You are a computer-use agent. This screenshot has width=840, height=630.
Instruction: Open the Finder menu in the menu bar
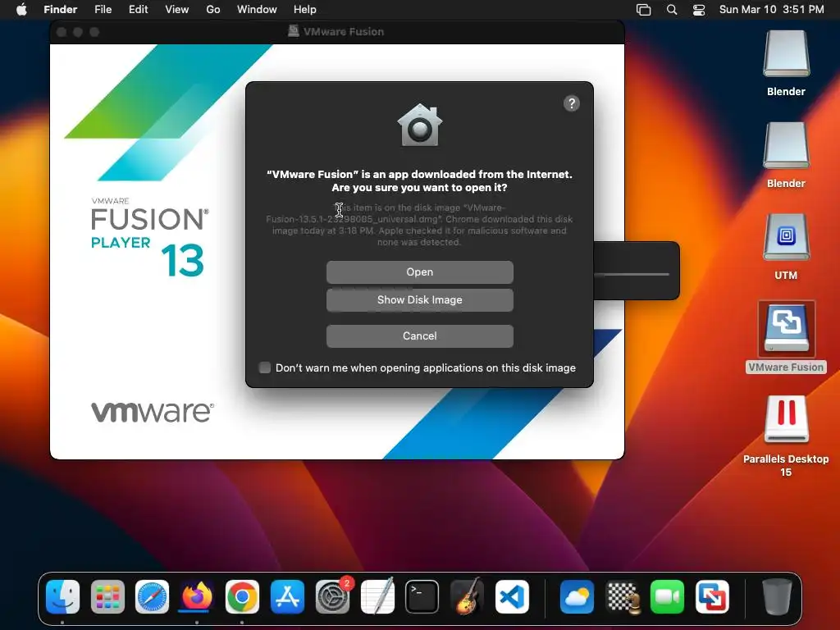[61, 10]
